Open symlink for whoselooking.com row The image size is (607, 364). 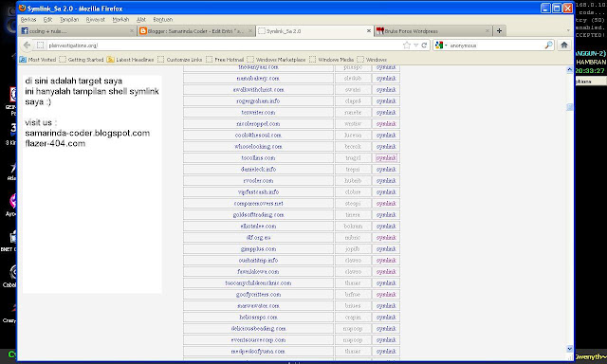386,147
